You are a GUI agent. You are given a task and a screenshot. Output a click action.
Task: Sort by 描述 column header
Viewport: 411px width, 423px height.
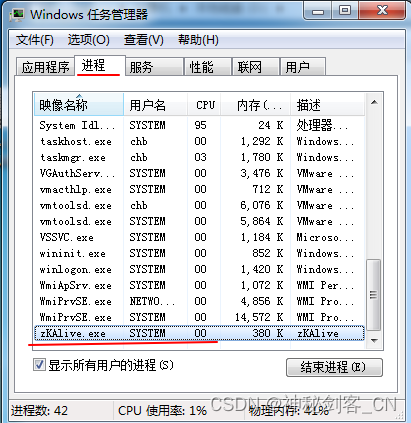coord(327,105)
